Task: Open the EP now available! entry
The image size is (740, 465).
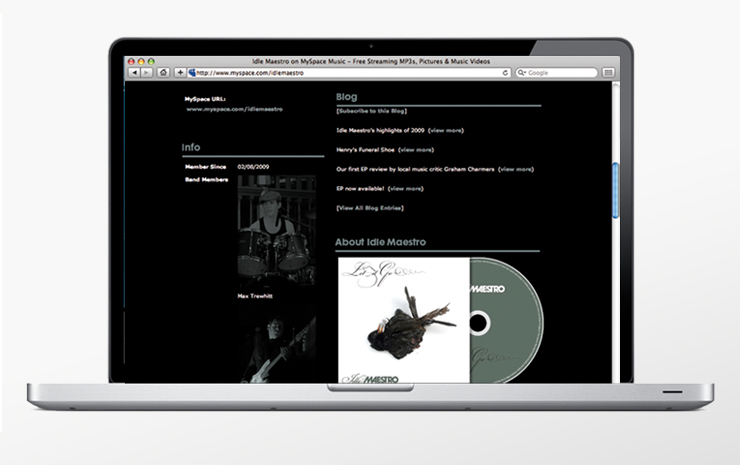Action: tap(360, 188)
